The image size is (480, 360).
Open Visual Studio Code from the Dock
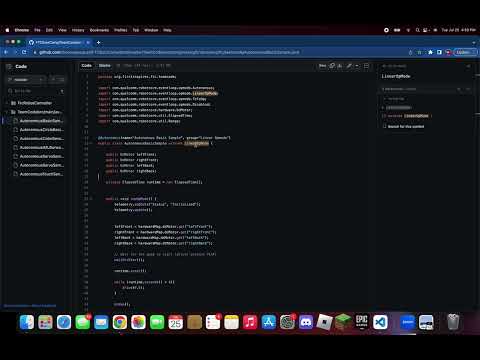click(380, 322)
